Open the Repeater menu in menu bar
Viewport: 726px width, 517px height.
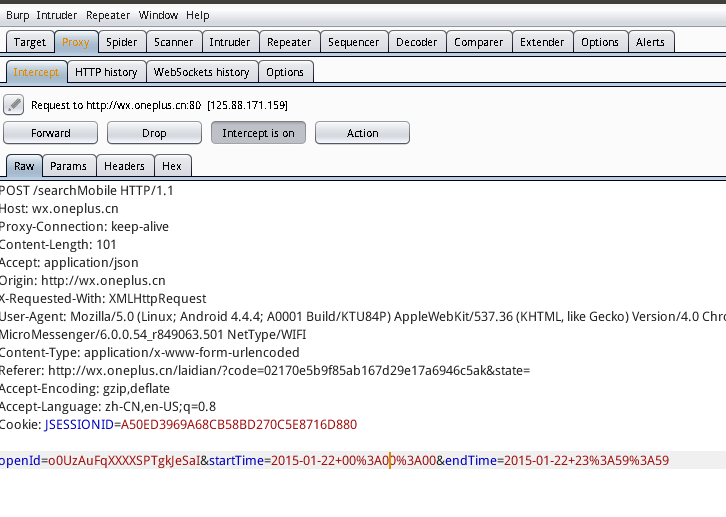click(108, 15)
